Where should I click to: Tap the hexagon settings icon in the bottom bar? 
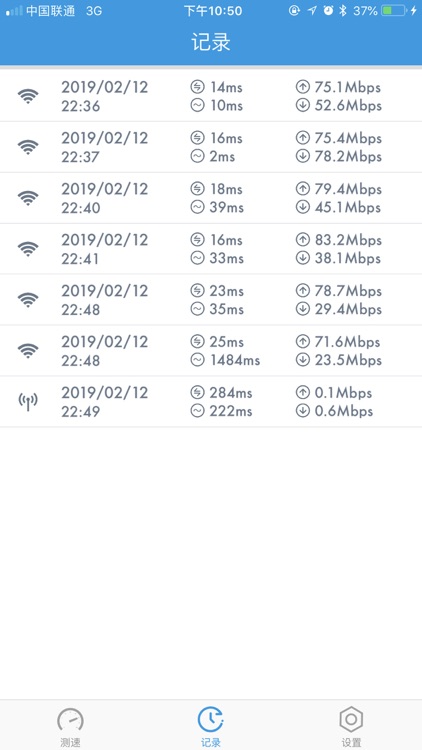pos(351,719)
